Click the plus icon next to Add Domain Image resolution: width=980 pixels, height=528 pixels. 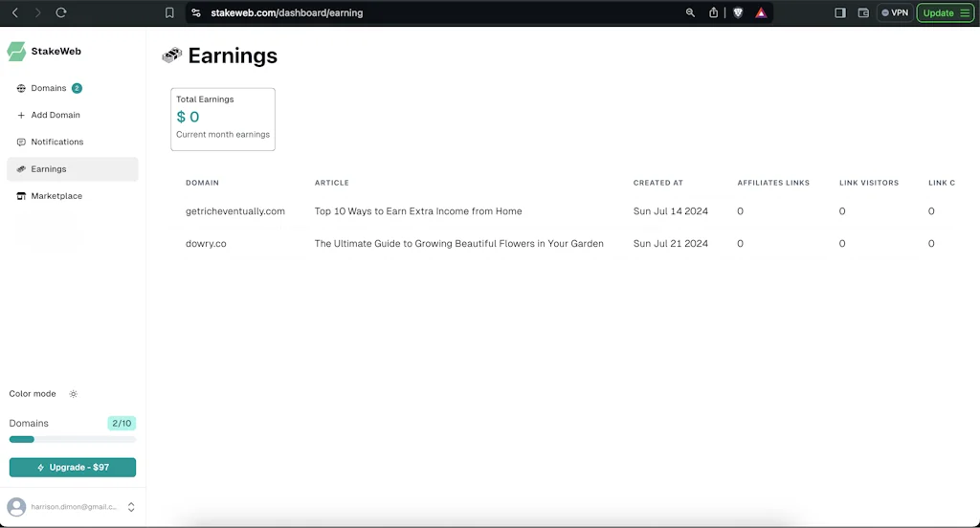click(21, 115)
